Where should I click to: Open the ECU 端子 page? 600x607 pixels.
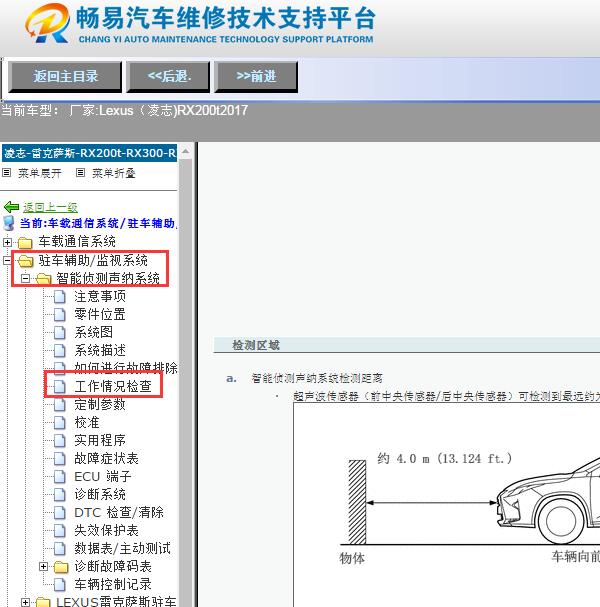tap(103, 477)
